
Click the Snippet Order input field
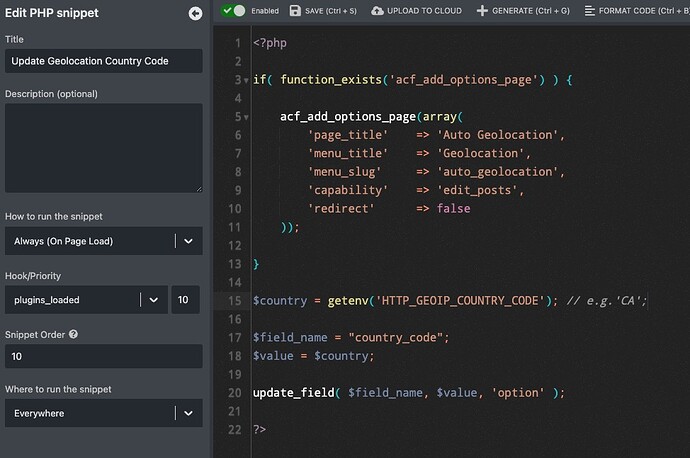(104, 356)
